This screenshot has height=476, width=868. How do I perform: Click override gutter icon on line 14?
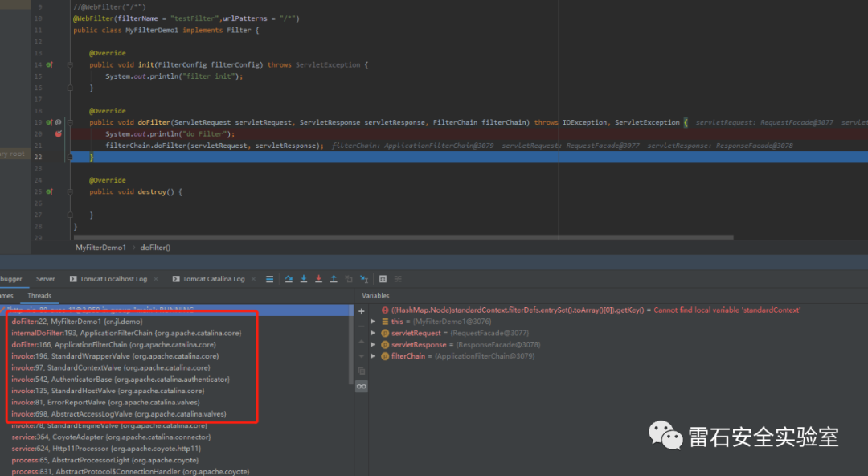coord(49,65)
